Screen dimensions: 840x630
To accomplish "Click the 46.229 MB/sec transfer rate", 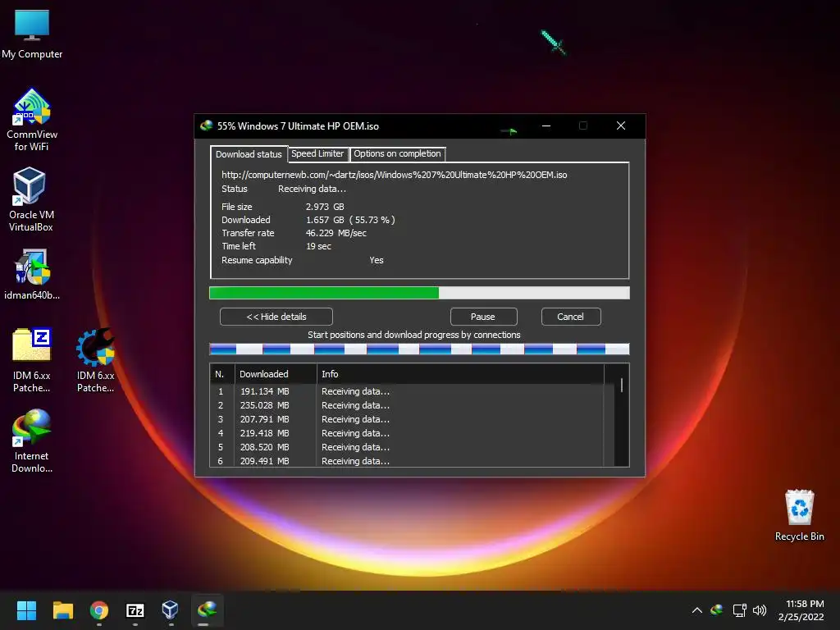I will (336, 233).
